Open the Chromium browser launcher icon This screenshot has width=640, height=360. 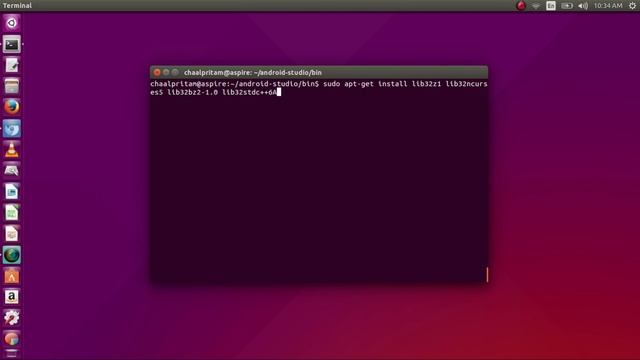(11, 129)
